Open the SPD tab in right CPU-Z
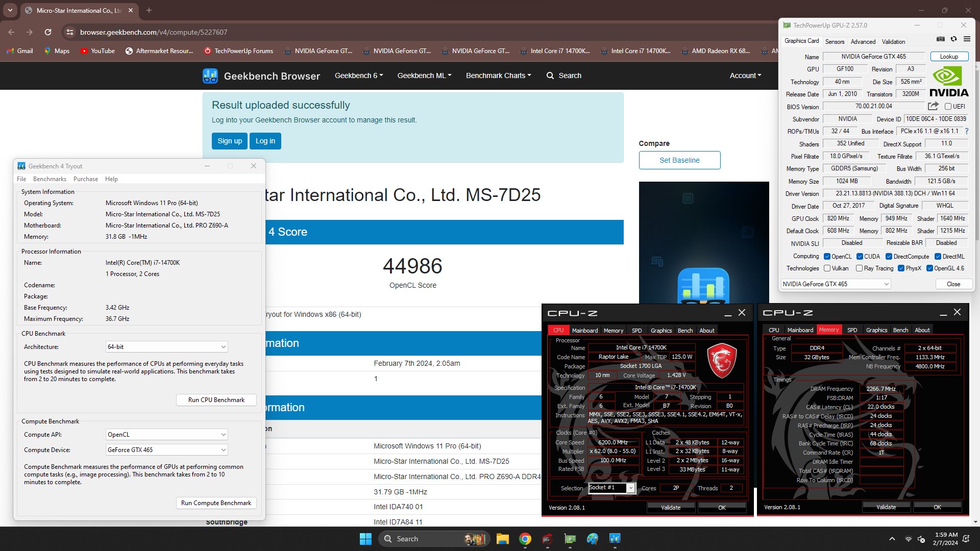The image size is (980, 551). coord(852,330)
